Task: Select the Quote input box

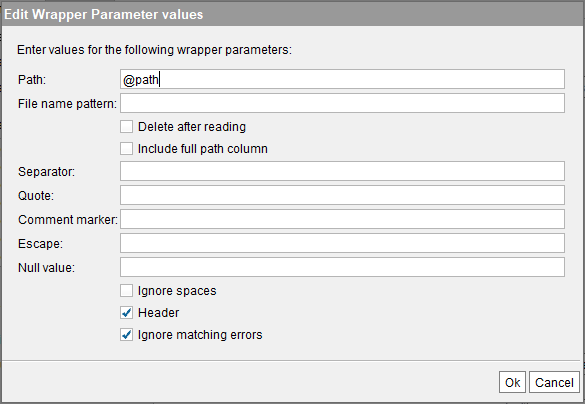Action: pos(342,195)
